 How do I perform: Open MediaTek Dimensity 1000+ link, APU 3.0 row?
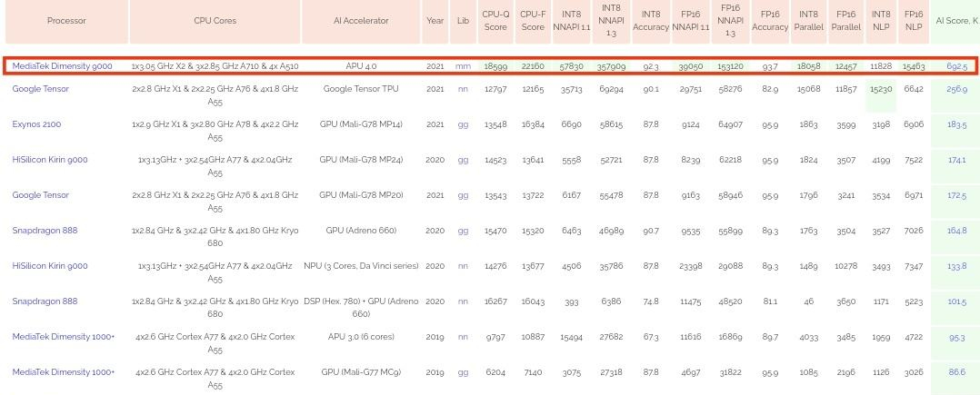(63, 336)
